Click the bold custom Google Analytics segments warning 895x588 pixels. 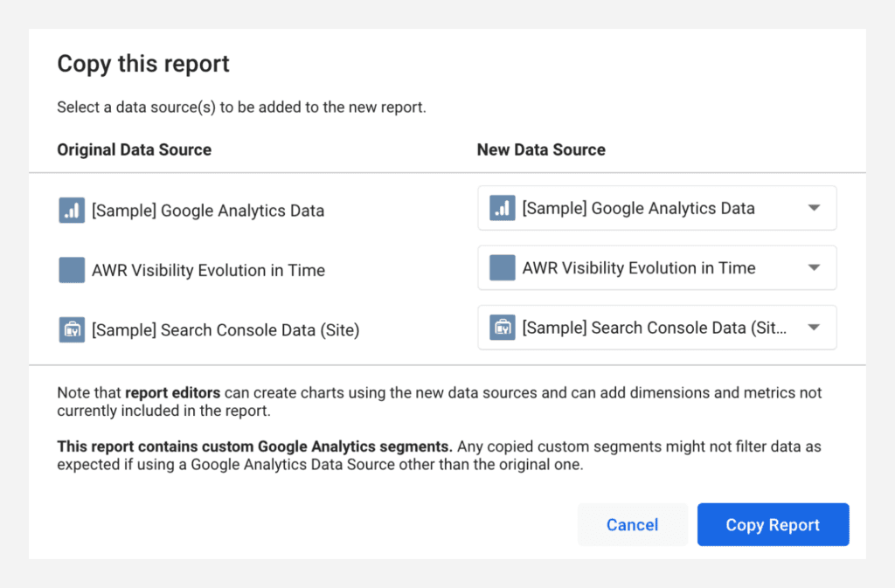(254, 446)
